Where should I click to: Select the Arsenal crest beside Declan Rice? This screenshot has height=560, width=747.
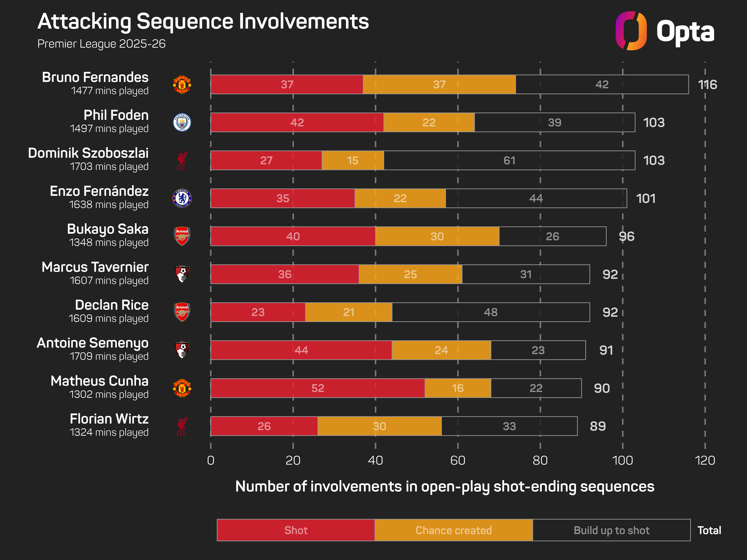tap(182, 312)
